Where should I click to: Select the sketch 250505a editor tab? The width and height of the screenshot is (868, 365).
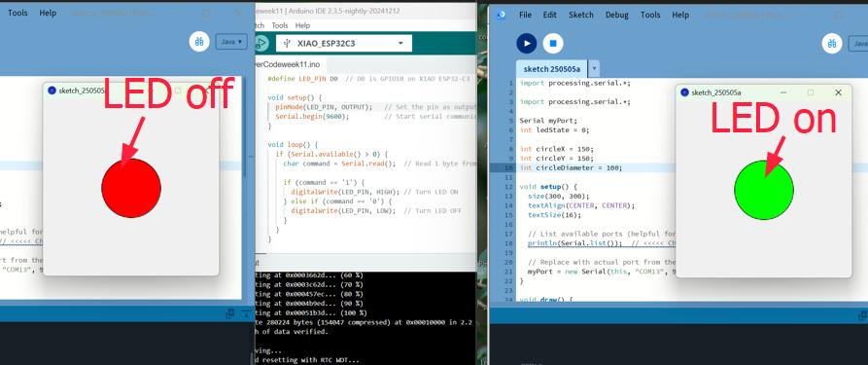552,69
